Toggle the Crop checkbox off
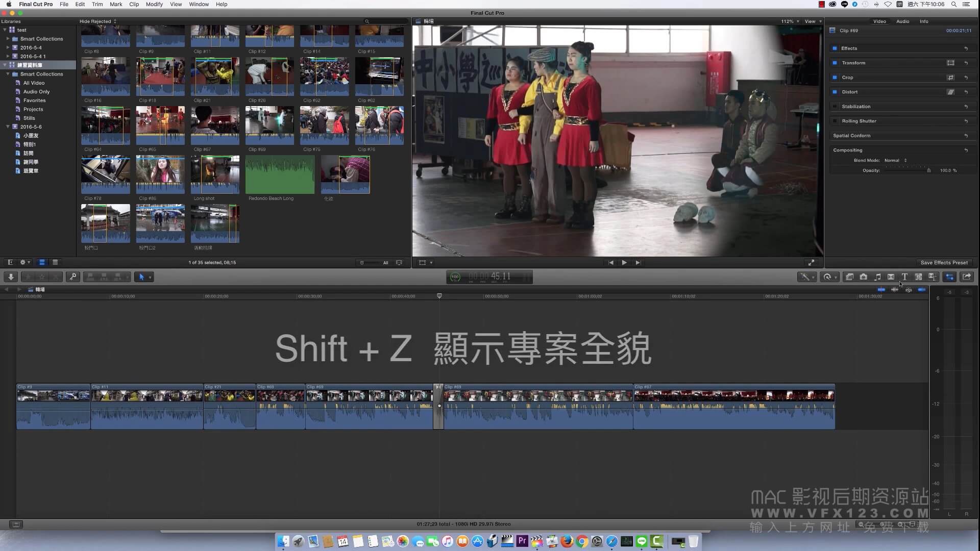Screen dimensions: 980x551 pyautogui.click(x=835, y=78)
